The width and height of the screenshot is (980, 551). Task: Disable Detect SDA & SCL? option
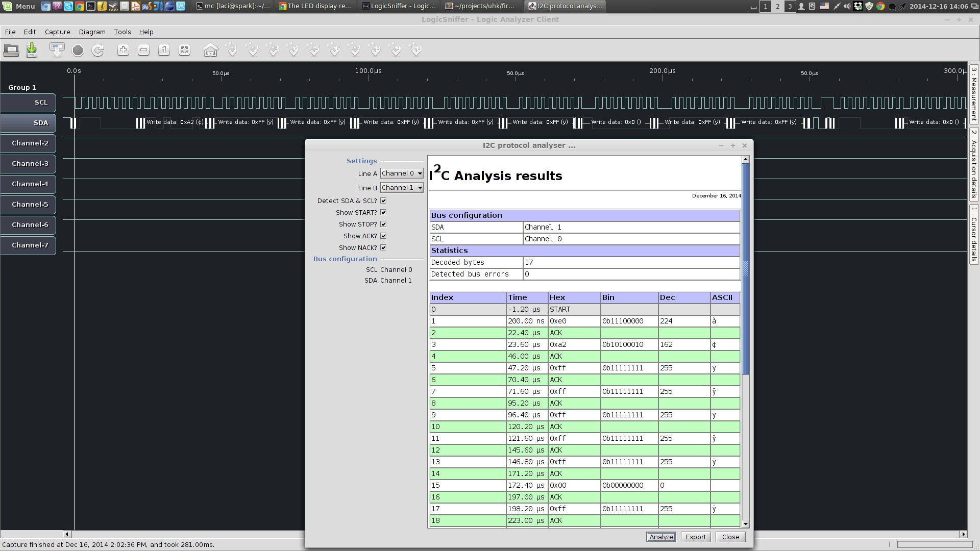click(x=383, y=201)
